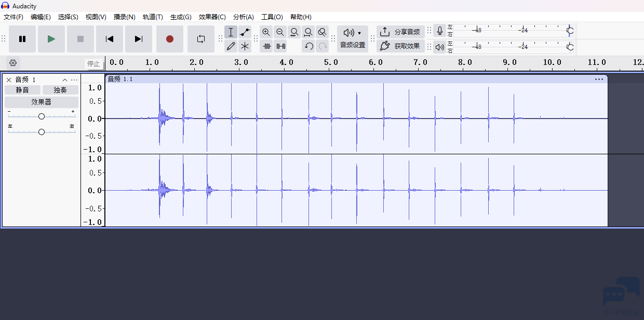Click the 分享音频 share audio button

click(400, 32)
